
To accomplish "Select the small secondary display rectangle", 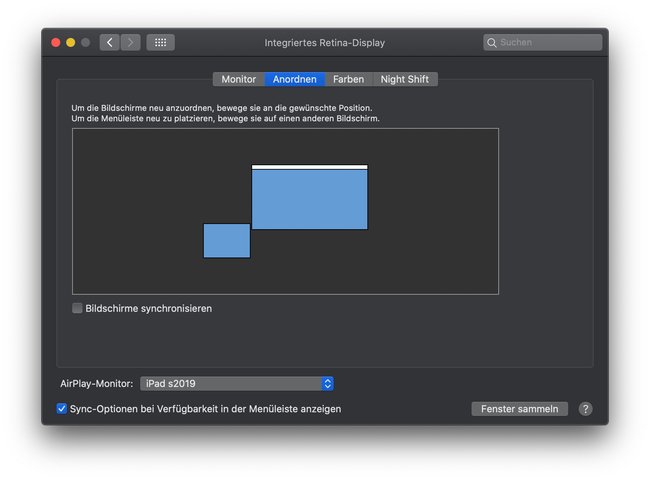I will [x=227, y=241].
